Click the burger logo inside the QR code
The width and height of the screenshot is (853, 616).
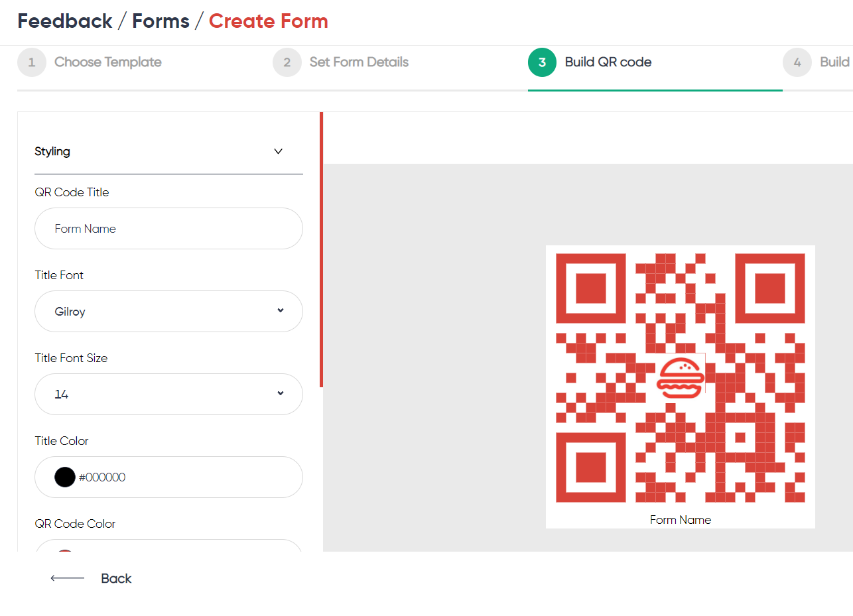pyautogui.click(x=680, y=378)
